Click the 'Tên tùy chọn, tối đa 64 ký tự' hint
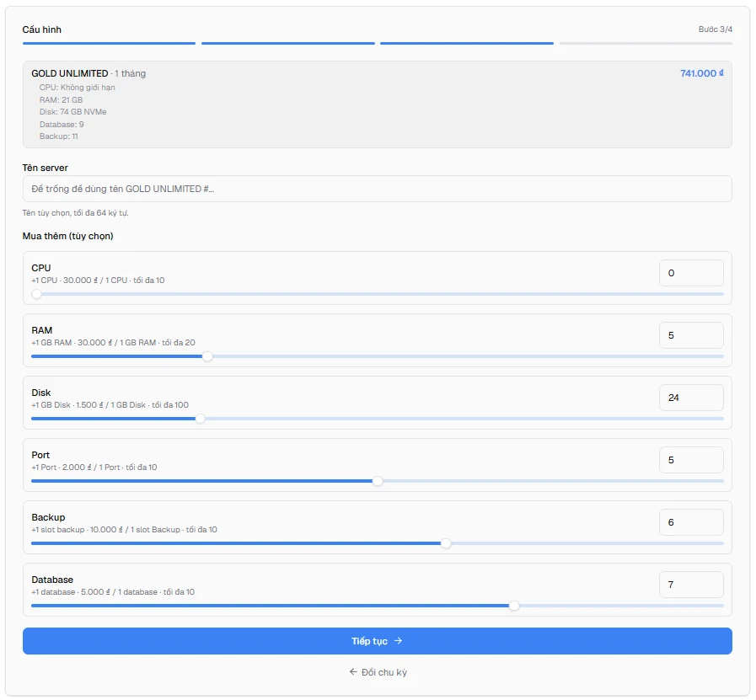Screen dimensions: 756x700 [x=75, y=213]
